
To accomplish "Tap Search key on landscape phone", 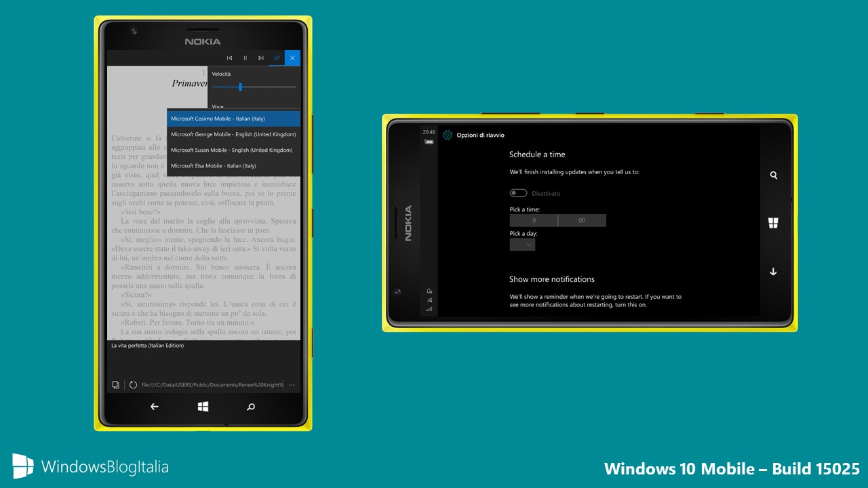I will (x=773, y=175).
